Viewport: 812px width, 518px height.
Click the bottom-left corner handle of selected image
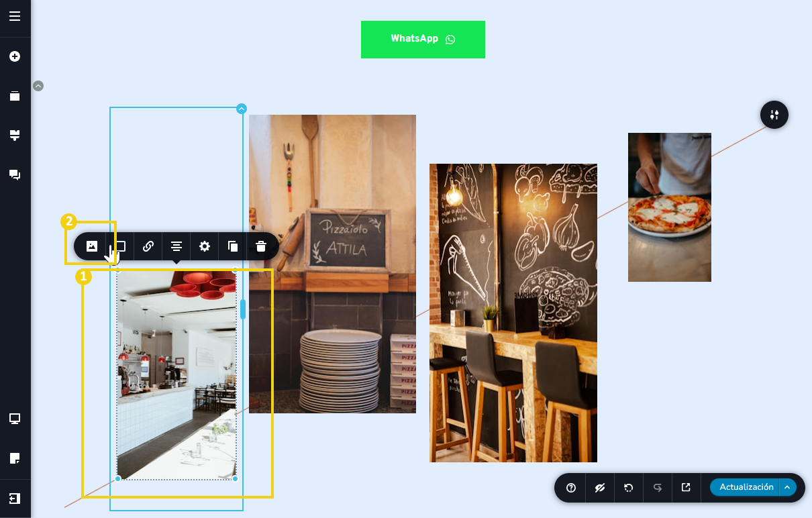[118, 478]
